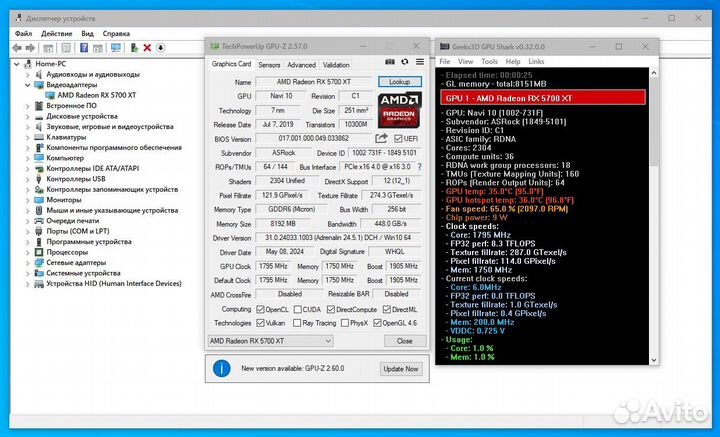Collapse the Видеоадаптеры tree node
720x437 pixels.
[28, 85]
